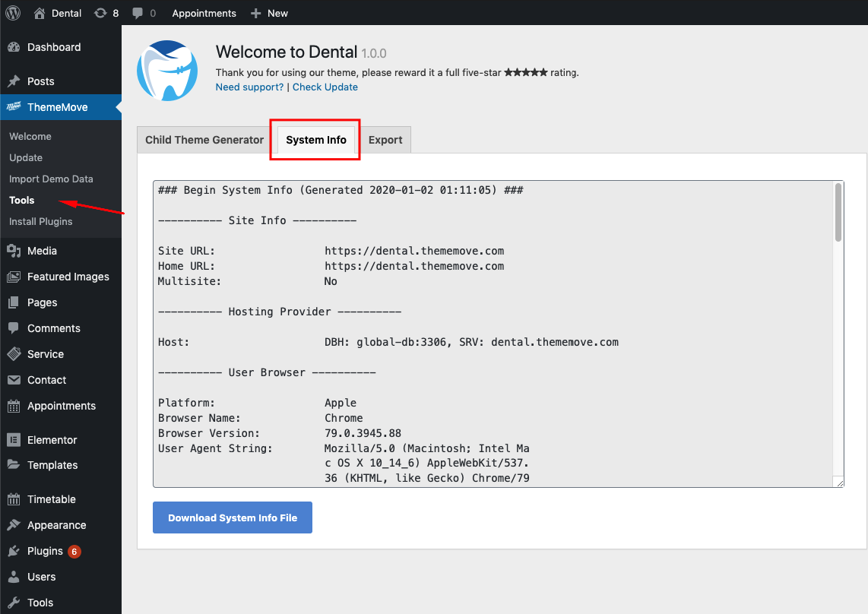Open the comments bubble icon in admin bar

138,13
